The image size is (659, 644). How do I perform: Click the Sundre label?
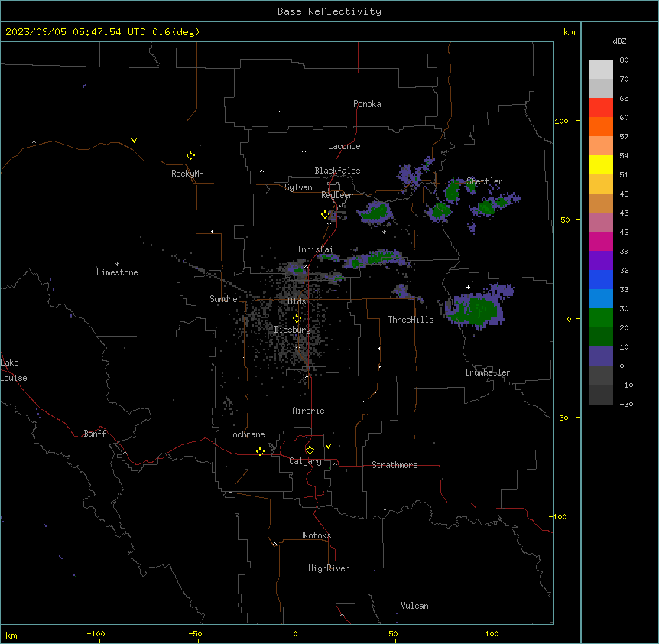tap(223, 299)
